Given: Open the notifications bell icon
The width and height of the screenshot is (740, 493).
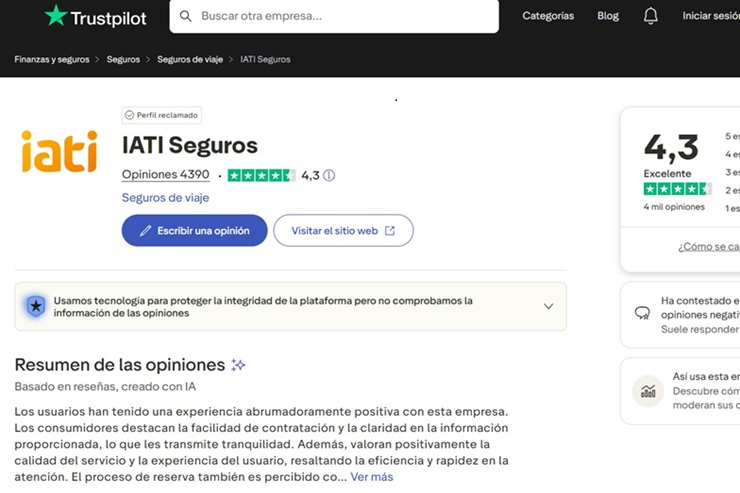Looking at the screenshot, I should (651, 16).
